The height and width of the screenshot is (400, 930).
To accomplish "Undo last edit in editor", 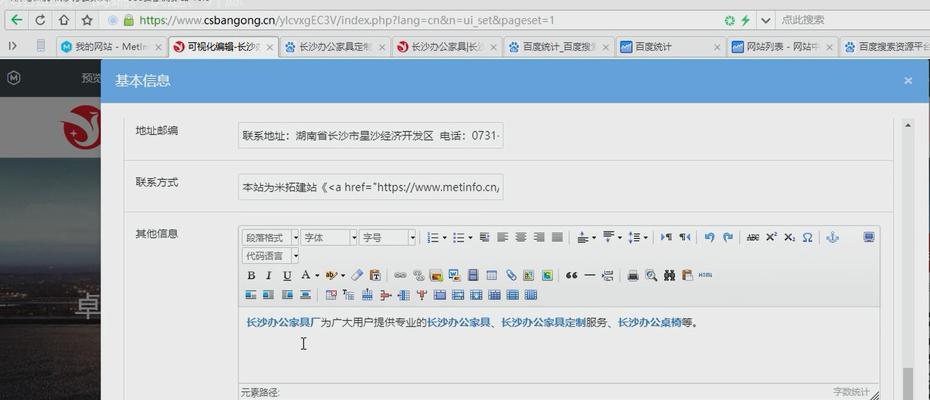I will click(x=709, y=237).
